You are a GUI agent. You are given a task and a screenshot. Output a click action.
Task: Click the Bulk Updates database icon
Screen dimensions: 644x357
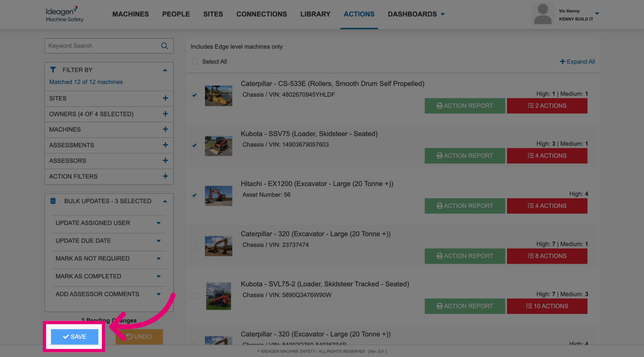[53, 201]
